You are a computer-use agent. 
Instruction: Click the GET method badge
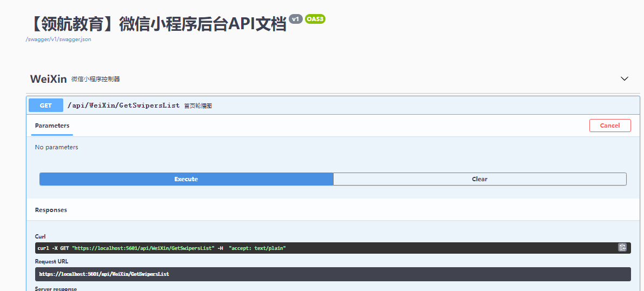pos(46,105)
